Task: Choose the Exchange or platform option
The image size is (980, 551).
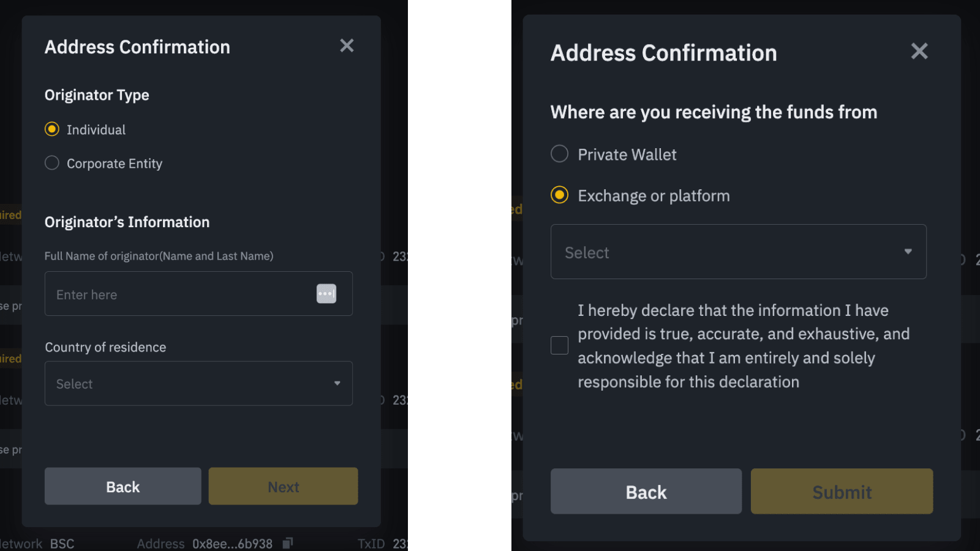Action: (x=559, y=195)
